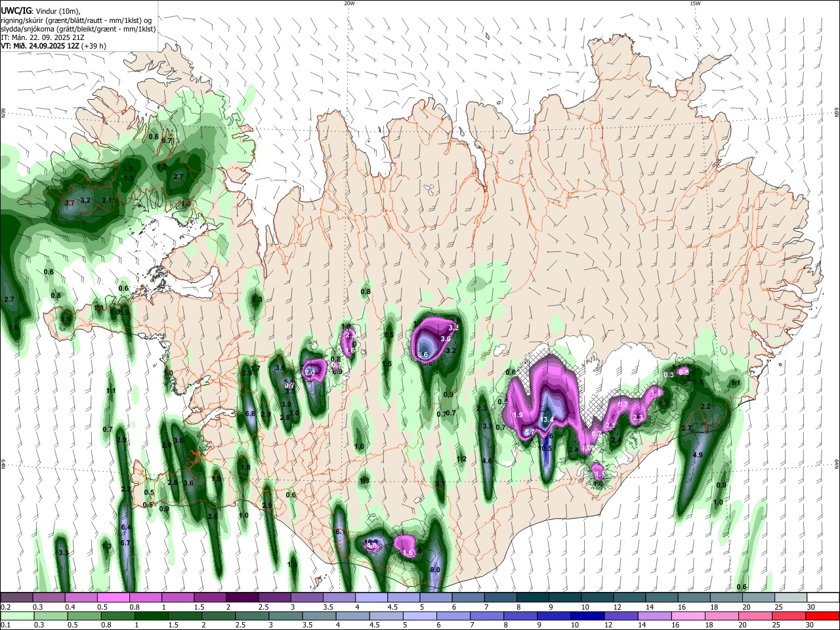Click the 0.1 label on the rain scale
Screen dimensions: 840x630
(5, 625)
